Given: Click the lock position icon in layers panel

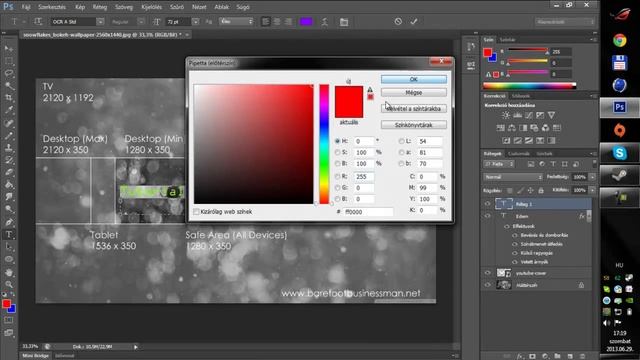Looking at the screenshot, I should pos(530,191).
